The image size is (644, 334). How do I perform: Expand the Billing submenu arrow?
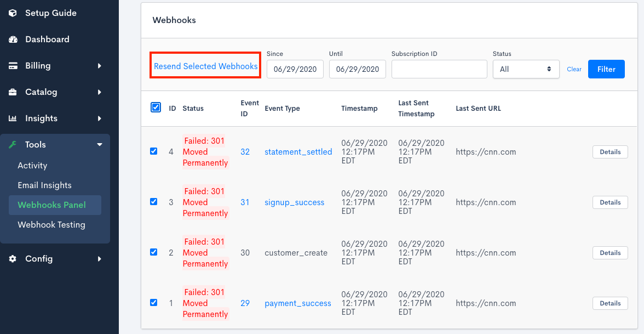[100, 66]
